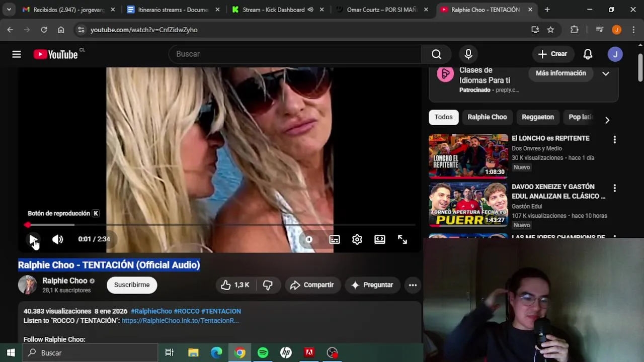The height and width of the screenshot is (362, 644).
Task: Open the YouTube hamburger guide menu
Action: click(x=17, y=54)
